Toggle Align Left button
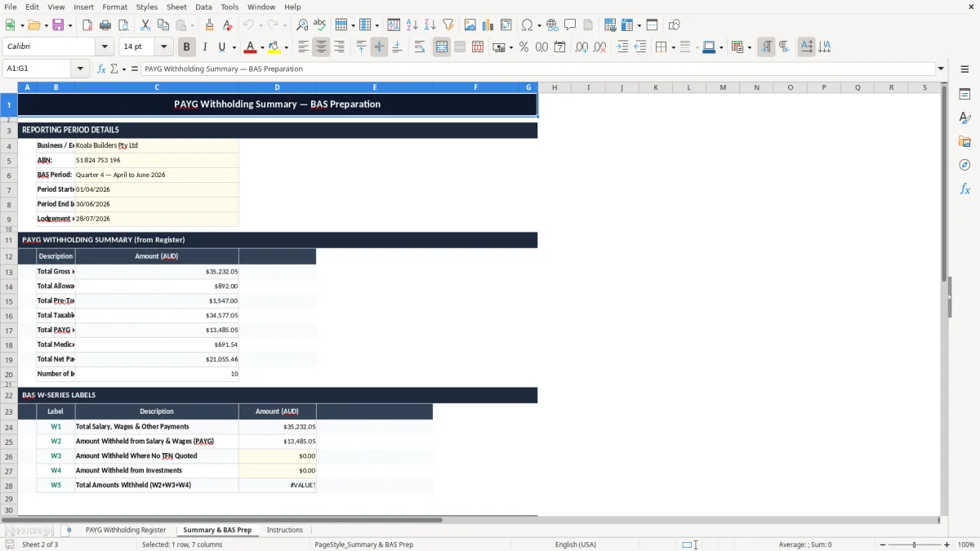980x551 pixels. pos(303,47)
